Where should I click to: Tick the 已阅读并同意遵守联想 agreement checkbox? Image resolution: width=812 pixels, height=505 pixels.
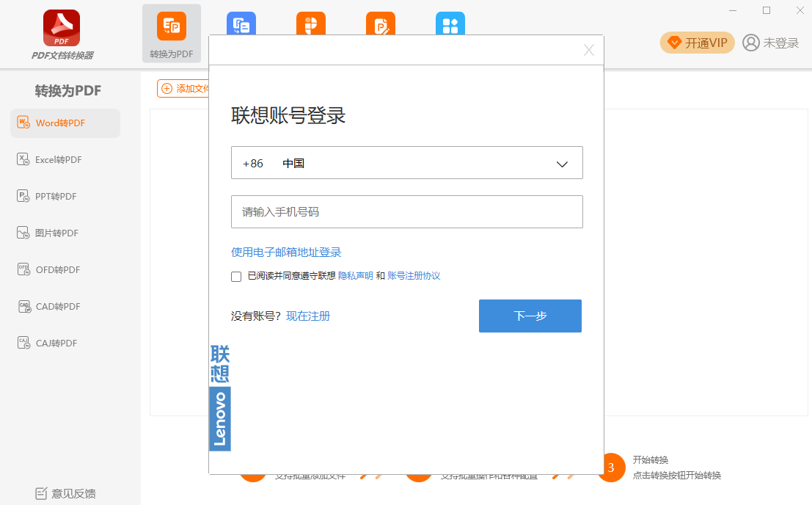(x=236, y=277)
